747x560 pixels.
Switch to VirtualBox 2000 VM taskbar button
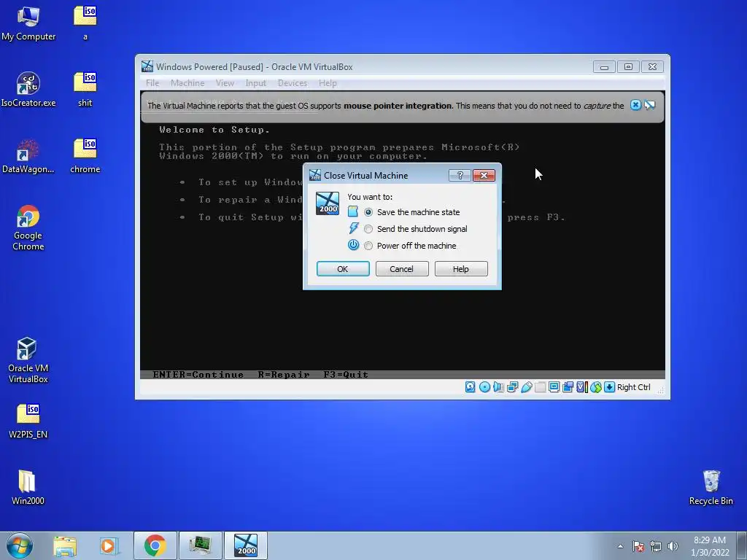pos(246,545)
